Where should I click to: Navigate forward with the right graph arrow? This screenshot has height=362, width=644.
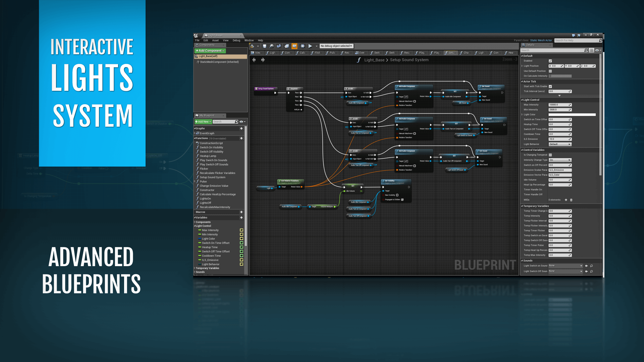(263, 60)
